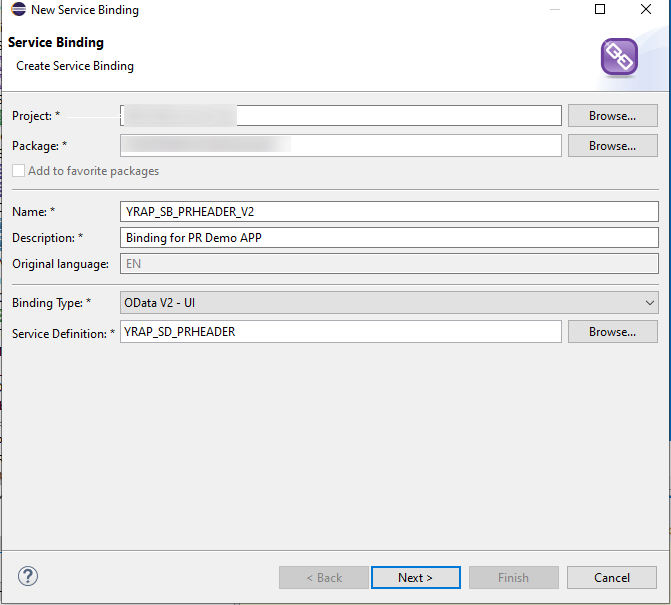Click the 'Binding Type:' label

point(51,303)
